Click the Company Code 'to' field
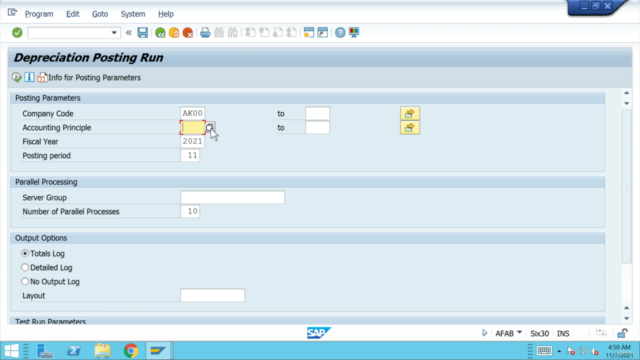The height and width of the screenshot is (360, 640). 317,113
